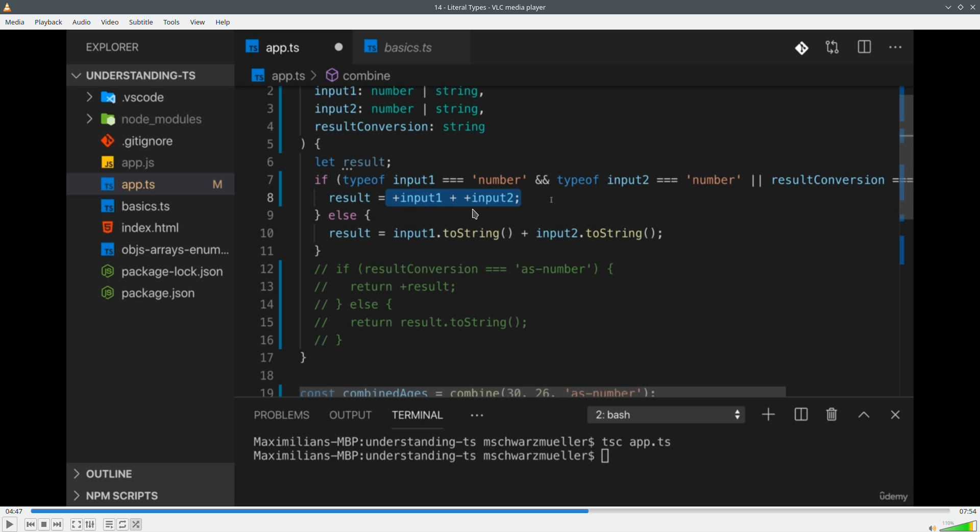The image size is (980, 532).
Task: Click the combine breadcrumb symbol
Action: pos(358,76)
